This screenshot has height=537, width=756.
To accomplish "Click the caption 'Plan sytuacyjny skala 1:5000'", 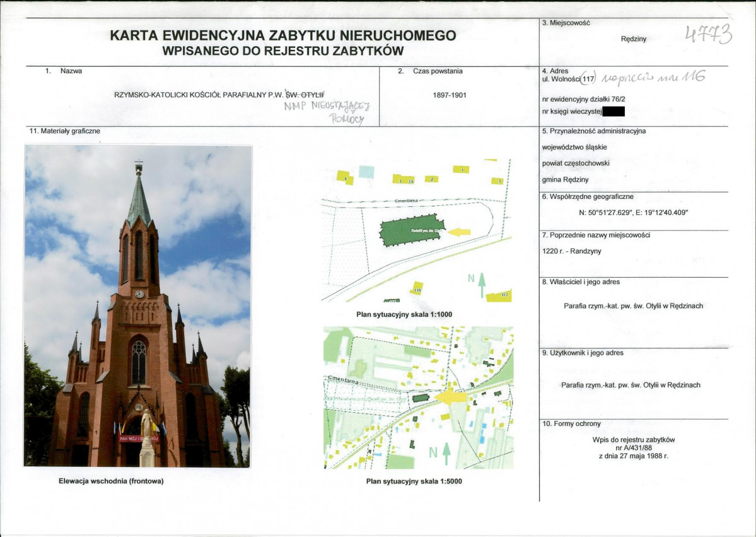I will [414, 481].
